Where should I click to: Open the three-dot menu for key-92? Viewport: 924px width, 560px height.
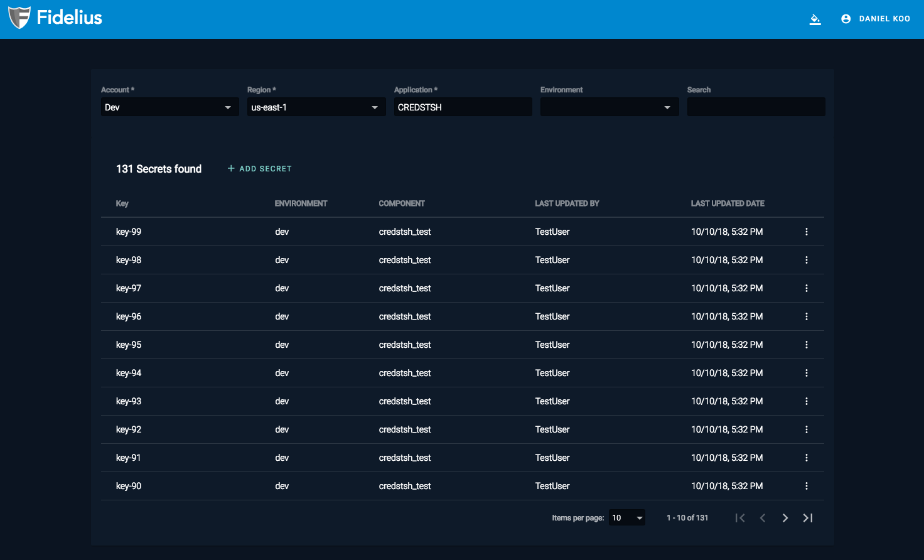click(x=807, y=429)
